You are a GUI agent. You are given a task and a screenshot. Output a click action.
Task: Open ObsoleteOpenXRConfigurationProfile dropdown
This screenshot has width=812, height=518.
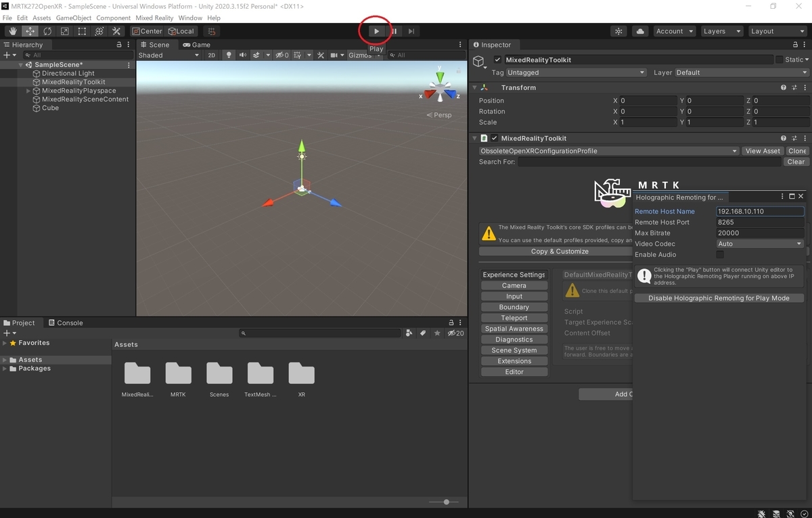(x=608, y=151)
